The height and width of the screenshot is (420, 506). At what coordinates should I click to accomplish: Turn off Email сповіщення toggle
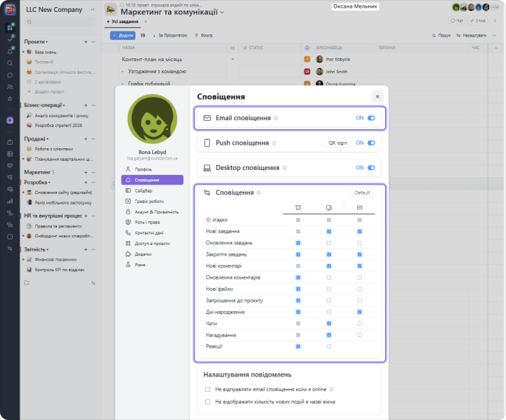[371, 118]
